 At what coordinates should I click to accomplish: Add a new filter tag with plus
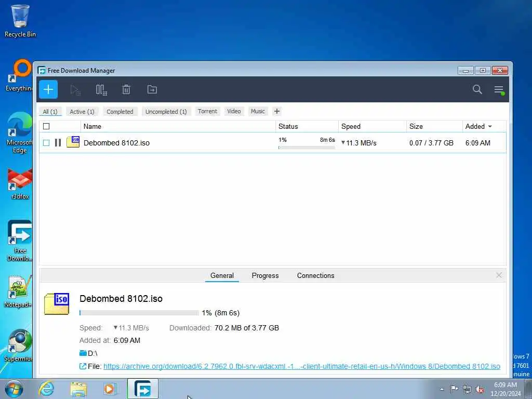pyautogui.click(x=277, y=111)
